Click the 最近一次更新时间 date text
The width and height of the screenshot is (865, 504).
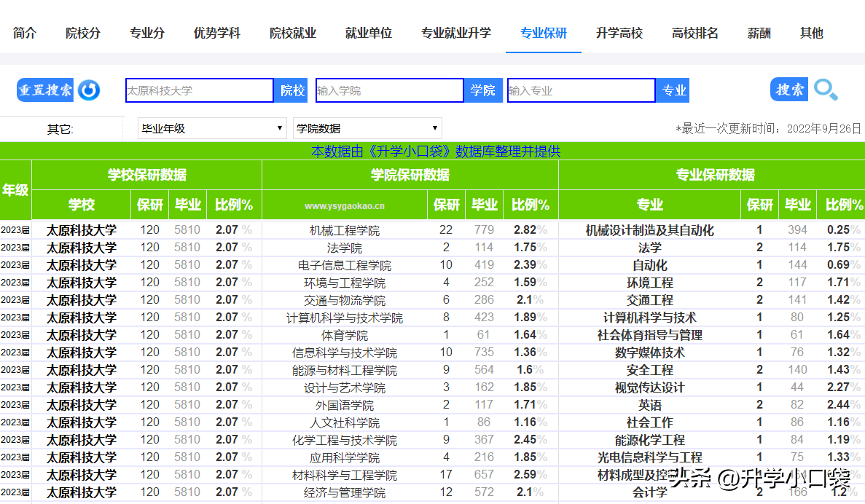coord(769,129)
